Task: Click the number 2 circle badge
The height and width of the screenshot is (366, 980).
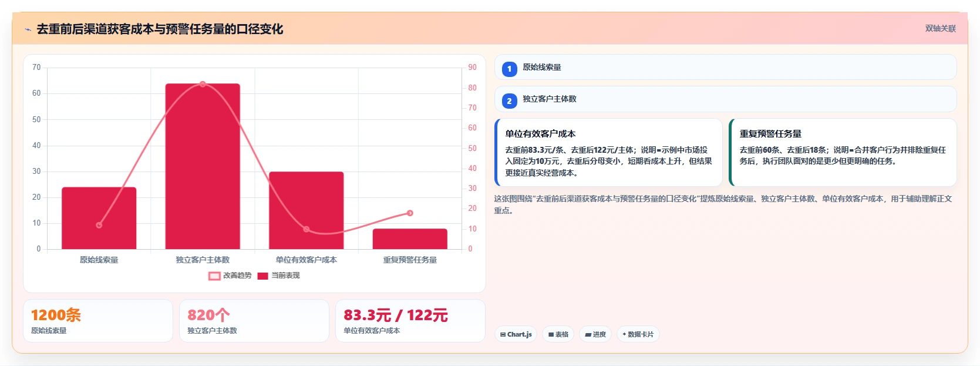Action: pyautogui.click(x=509, y=101)
